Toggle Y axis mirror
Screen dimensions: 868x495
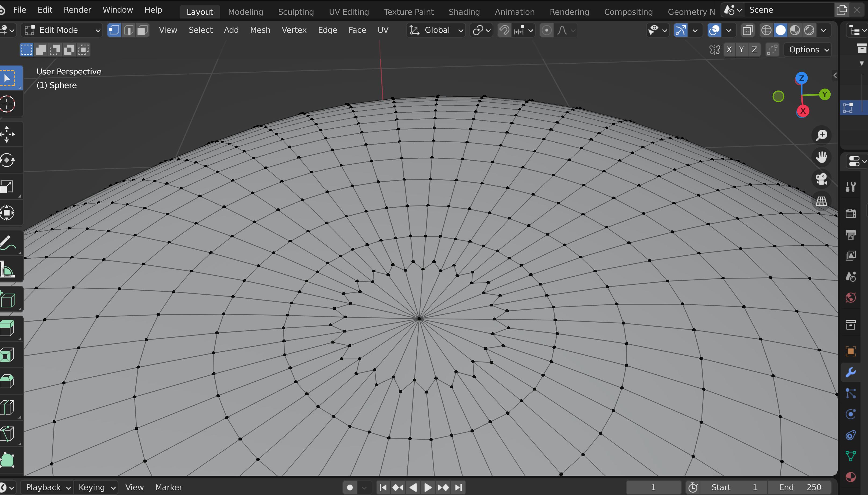(x=742, y=50)
